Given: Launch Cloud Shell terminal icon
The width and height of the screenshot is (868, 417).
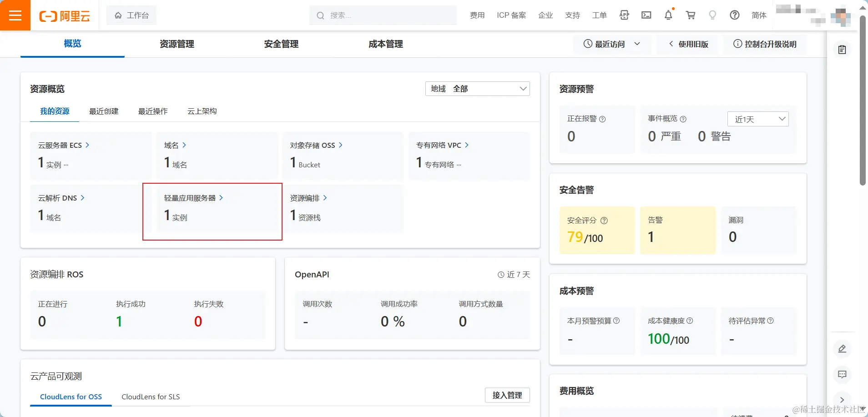Looking at the screenshot, I should (646, 15).
